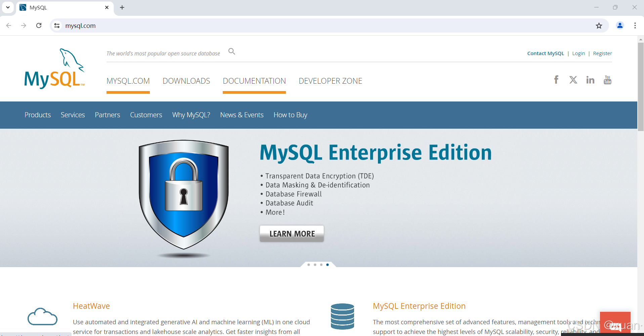Image resolution: width=644 pixels, height=336 pixels.
Task: Open site information in the address bar
Action: [x=56, y=26]
